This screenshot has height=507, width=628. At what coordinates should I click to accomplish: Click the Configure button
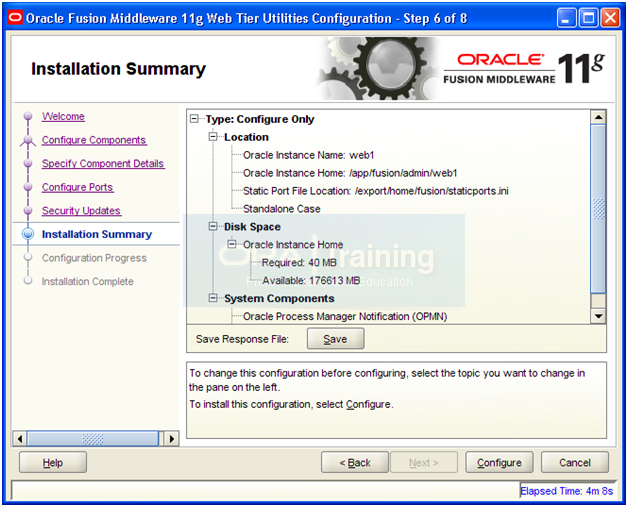pos(499,463)
